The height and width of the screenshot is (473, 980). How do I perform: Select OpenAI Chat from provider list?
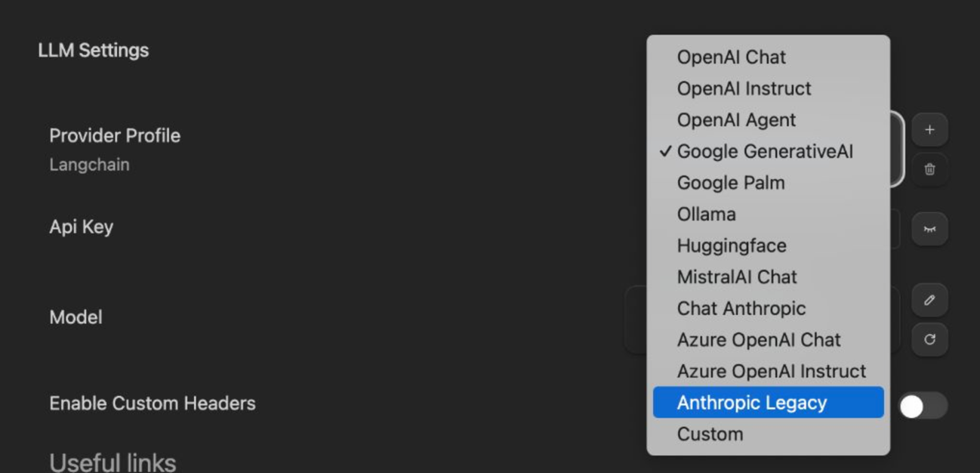[x=731, y=57]
